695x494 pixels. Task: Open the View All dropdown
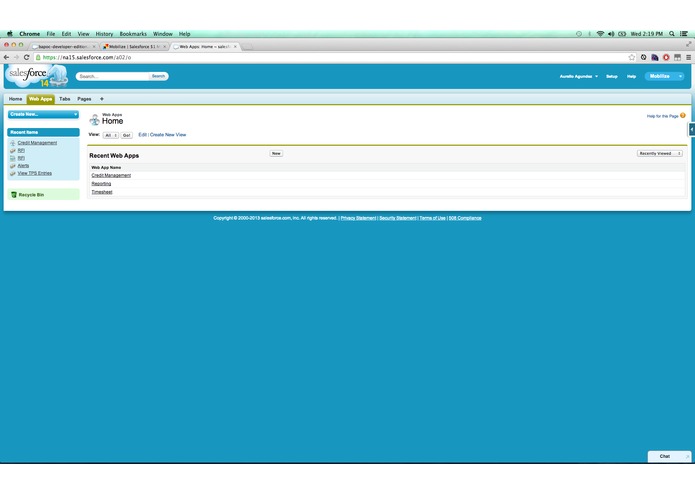coord(110,135)
